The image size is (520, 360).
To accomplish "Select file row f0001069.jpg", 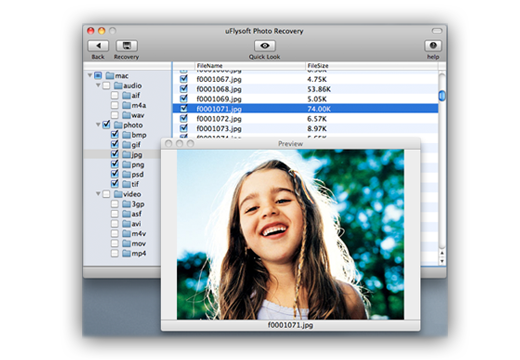I will pos(305,99).
